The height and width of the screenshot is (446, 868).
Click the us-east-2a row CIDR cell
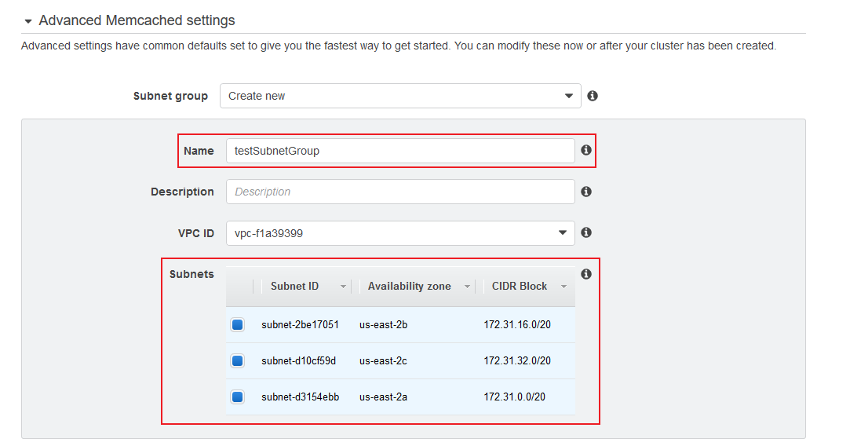tap(514, 397)
